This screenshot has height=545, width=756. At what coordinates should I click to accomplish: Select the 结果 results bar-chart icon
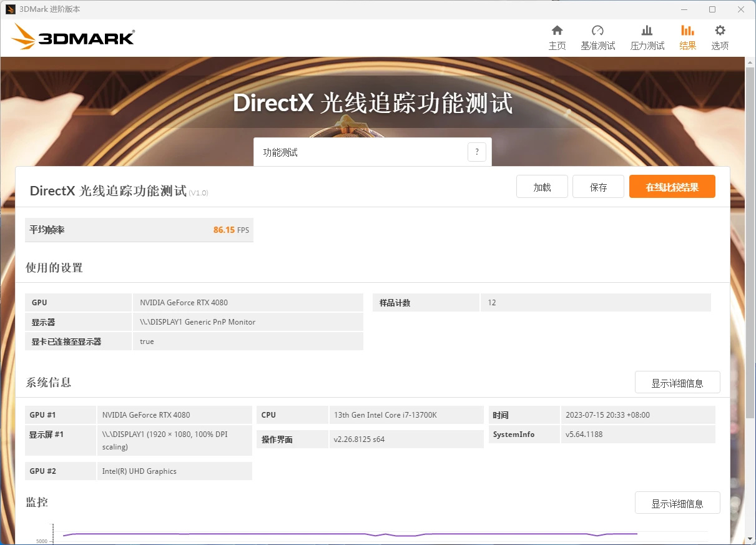point(687,31)
